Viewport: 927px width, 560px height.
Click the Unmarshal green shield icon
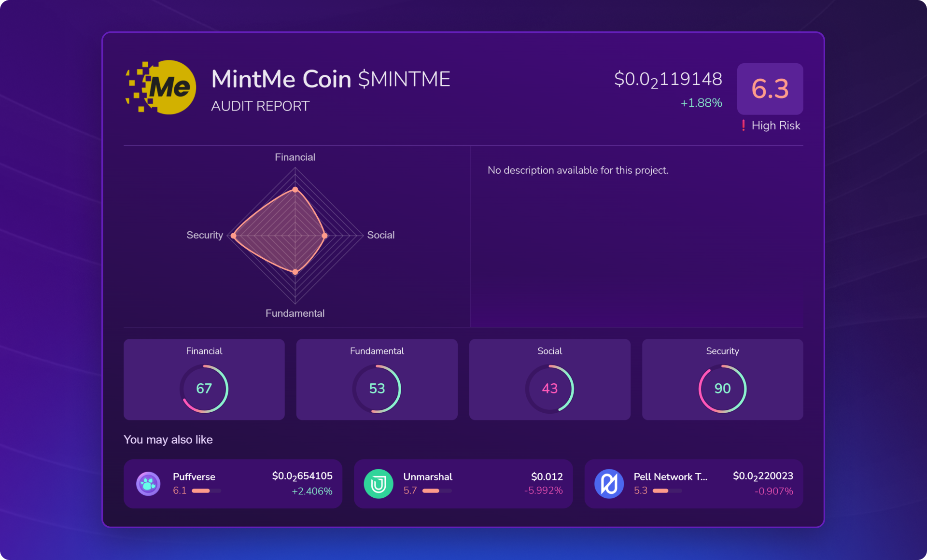coord(379,484)
